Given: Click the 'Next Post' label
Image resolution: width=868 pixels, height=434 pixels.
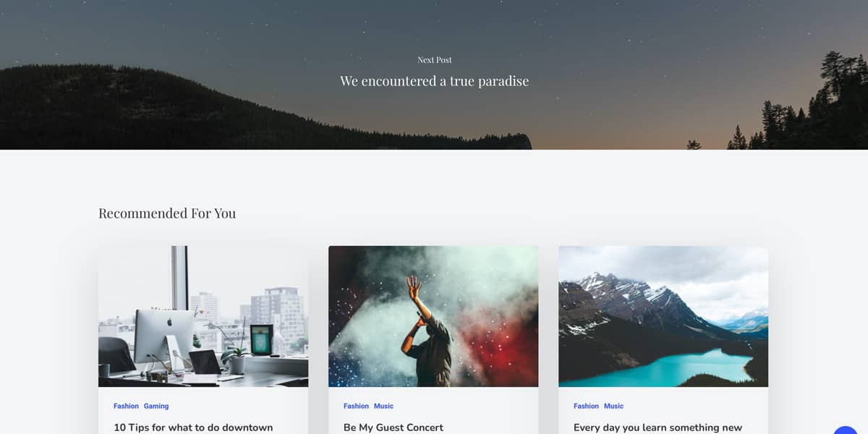Looking at the screenshot, I should (434, 60).
